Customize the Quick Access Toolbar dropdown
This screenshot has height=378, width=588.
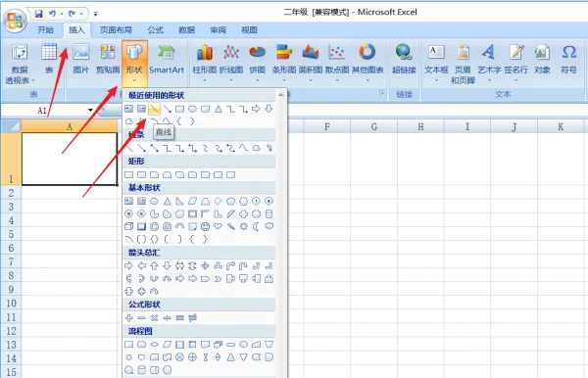point(96,15)
